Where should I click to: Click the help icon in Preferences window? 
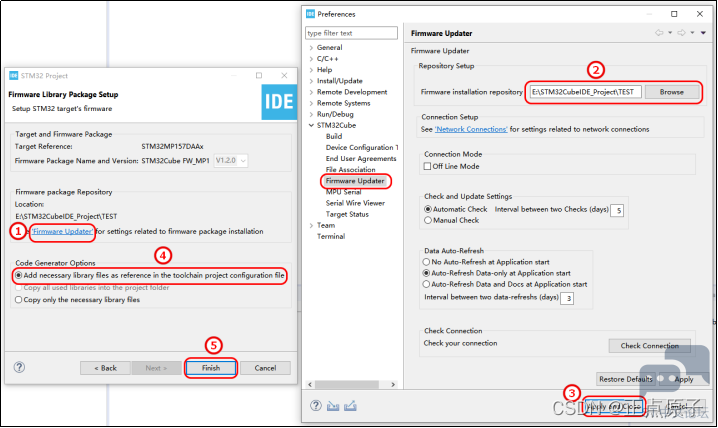pos(315,405)
